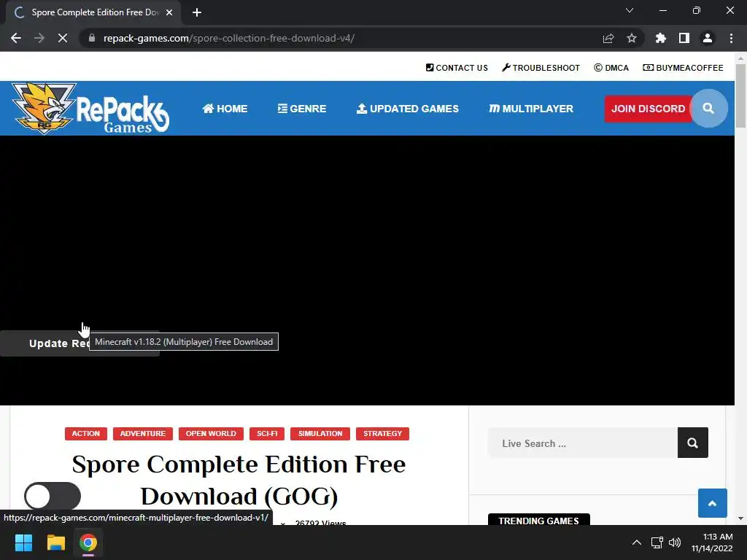Toggle the dark mode switch

pyautogui.click(x=53, y=496)
